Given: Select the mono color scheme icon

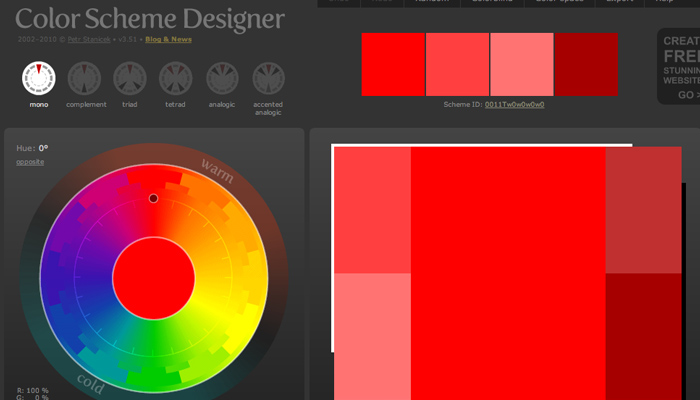Looking at the screenshot, I should coord(38,78).
